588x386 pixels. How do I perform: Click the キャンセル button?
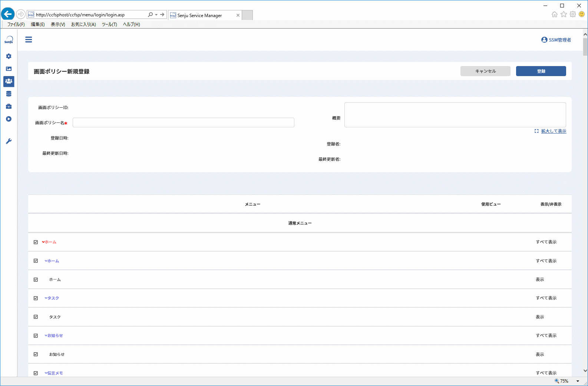pyautogui.click(x=485, y=71)
